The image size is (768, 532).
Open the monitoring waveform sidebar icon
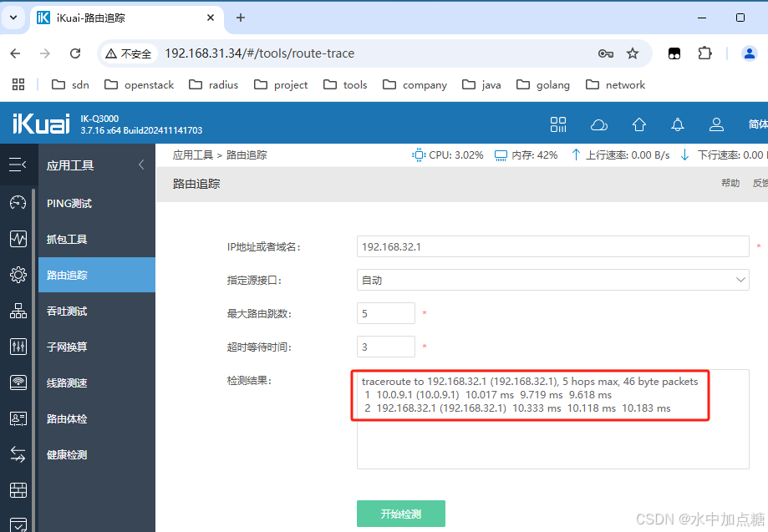pos(18,239)
